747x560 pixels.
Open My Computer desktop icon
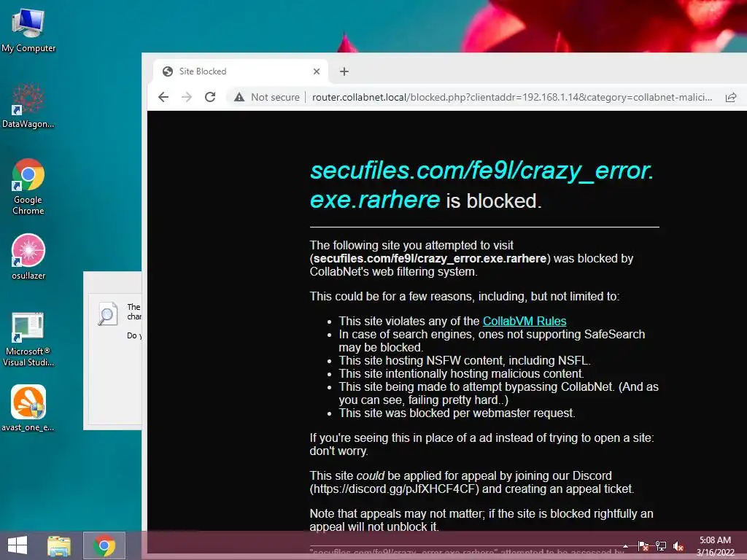[28, 31]
